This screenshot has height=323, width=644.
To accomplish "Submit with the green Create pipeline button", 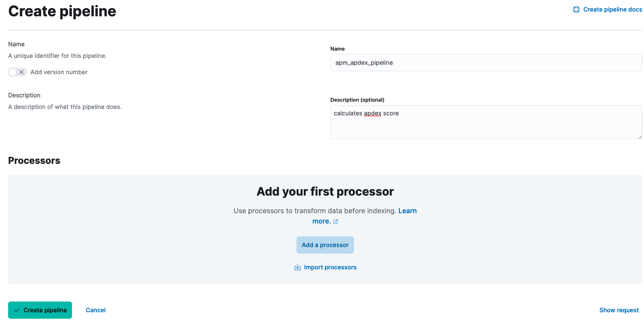I will [45, 310].
